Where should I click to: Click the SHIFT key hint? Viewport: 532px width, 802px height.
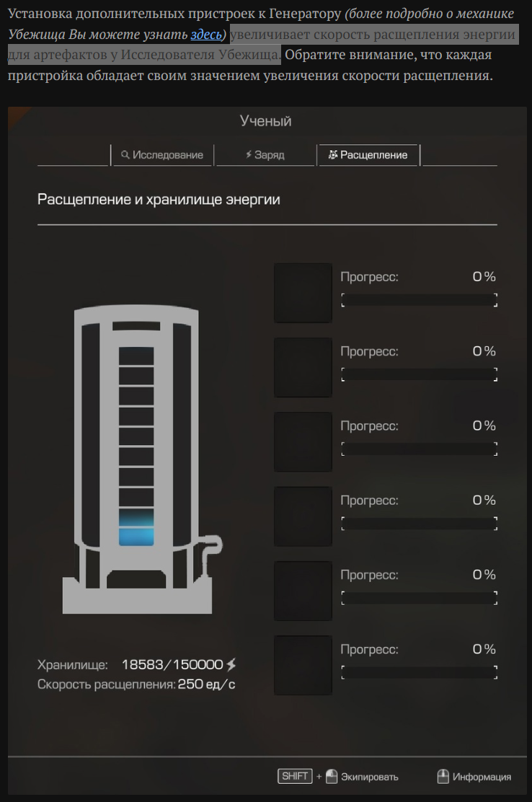(x=295, y=776)
